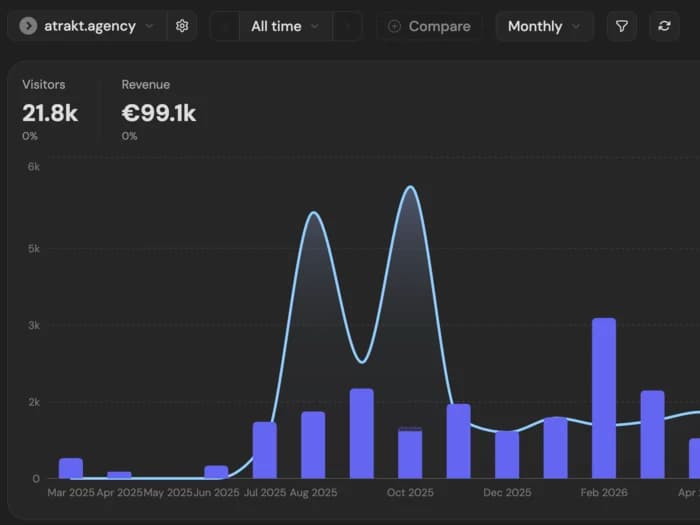Open the atrakt.agency site selector dropdown

coord(87,26)
